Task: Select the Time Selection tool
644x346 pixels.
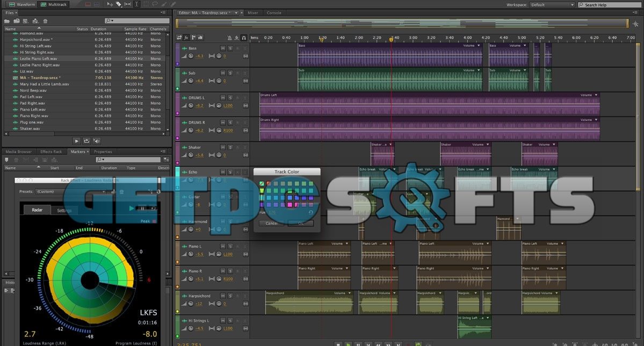Action: [x=136, y=4]
